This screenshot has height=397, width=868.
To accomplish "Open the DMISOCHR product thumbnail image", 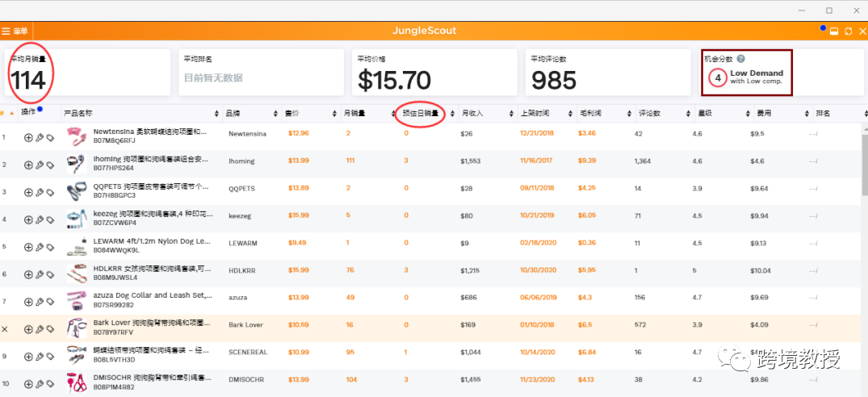I will coord(75,382).
